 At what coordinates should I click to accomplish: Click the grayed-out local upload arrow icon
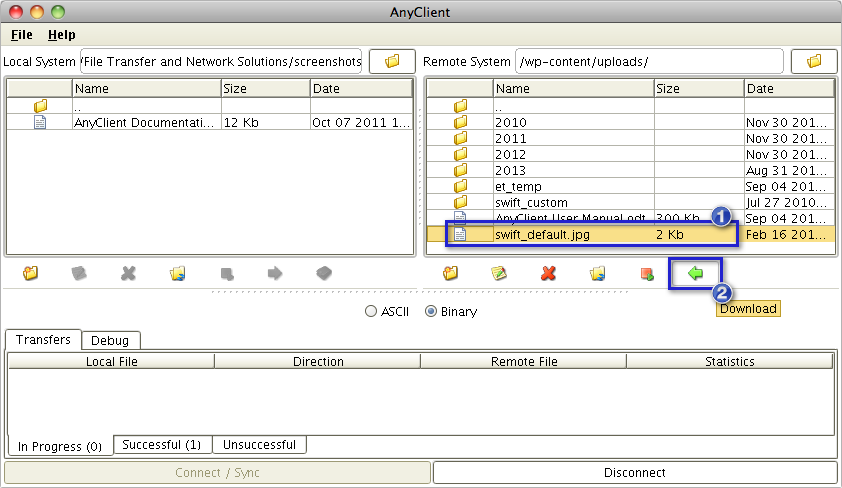pyautogui.click(x=275, y=273)
